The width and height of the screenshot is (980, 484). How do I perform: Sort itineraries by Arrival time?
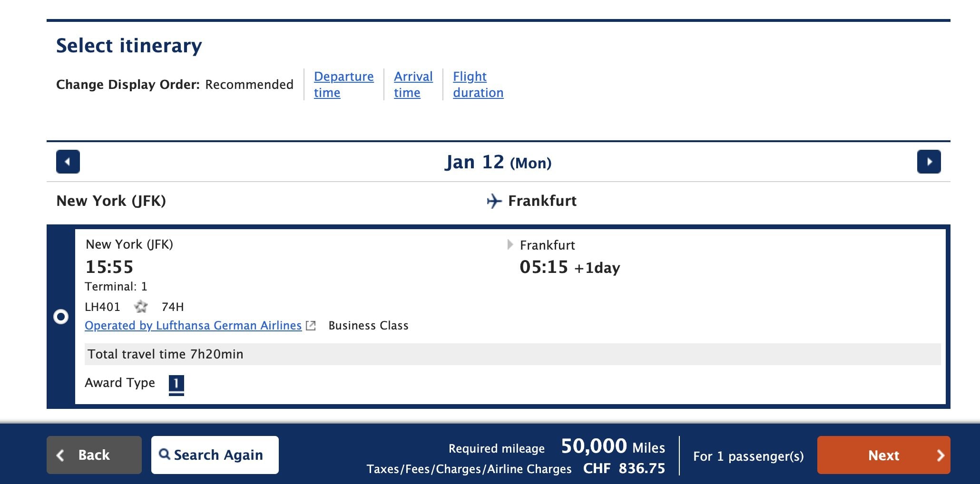[x=413, y=84]
